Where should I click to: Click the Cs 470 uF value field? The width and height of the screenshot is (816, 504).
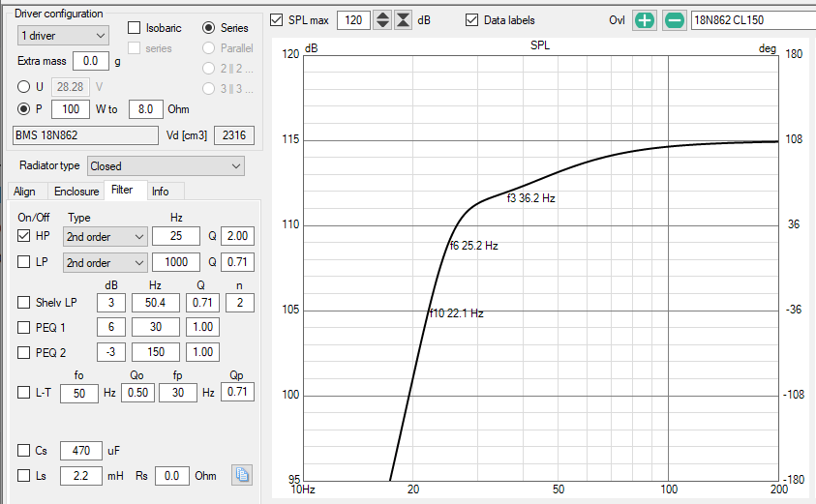coord(81,451)
